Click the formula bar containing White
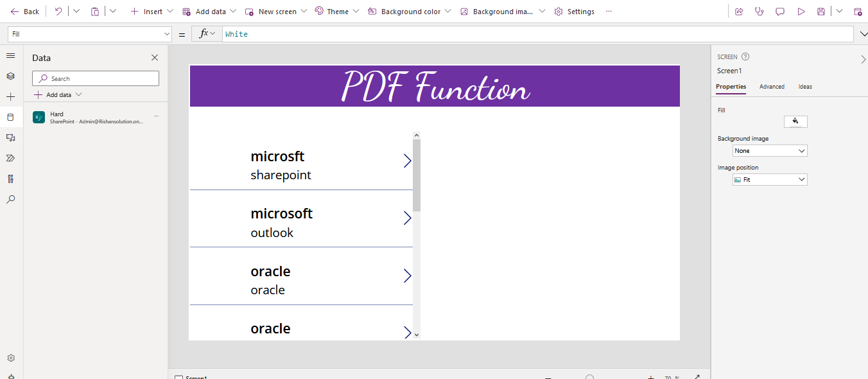 click(321, 33)
